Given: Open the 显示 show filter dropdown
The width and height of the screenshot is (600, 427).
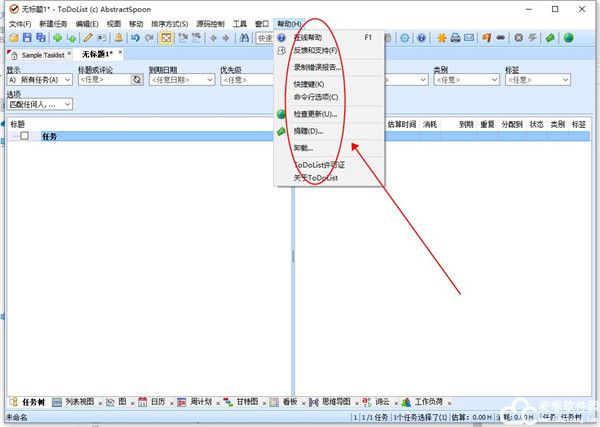Looking at the screenshot, I should click(40, 80).
